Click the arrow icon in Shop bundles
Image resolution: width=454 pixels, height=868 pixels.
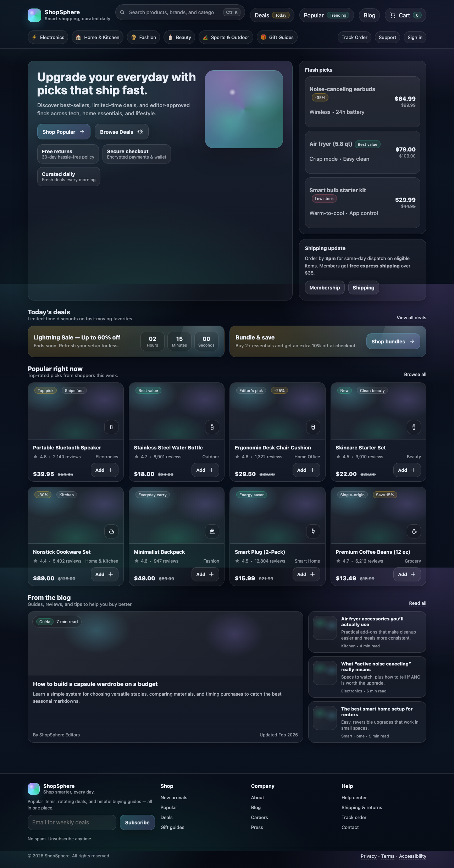[412, 341]
